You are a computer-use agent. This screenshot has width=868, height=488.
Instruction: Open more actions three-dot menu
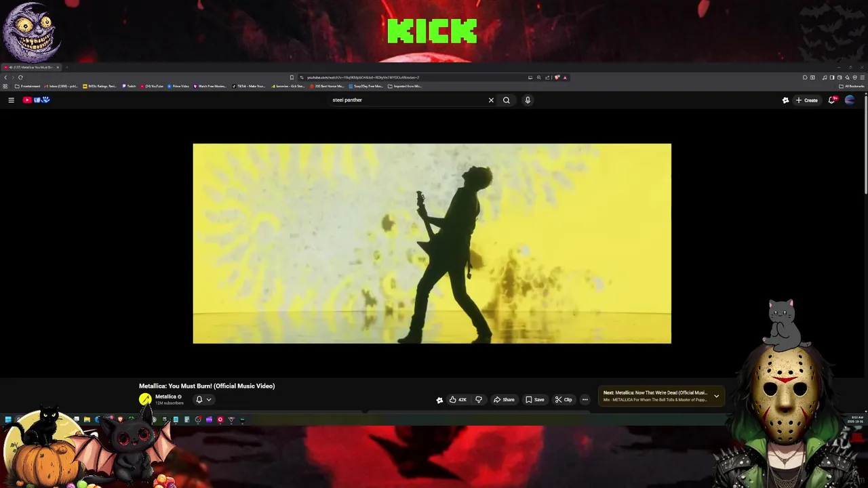(x=585, y=400)
